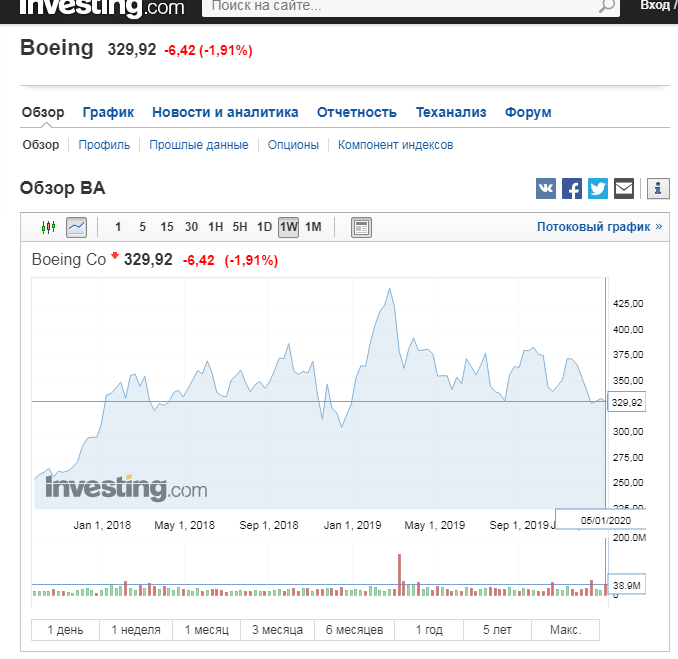This screenshot has width=678, height=659.
Task: Click the Boeing page heading
Action: (x=57, y=48)
